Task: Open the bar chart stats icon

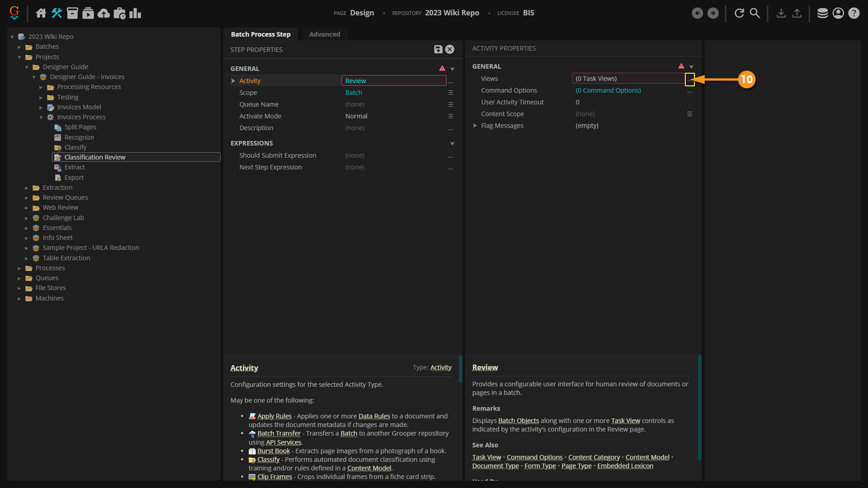Action: pyautogui.click(x=135, y=13)
